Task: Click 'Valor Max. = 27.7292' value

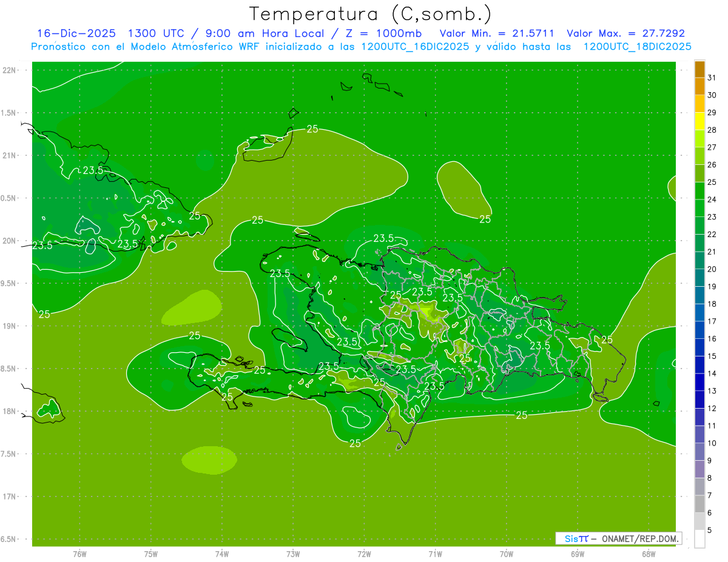Action: click(625, 33)
